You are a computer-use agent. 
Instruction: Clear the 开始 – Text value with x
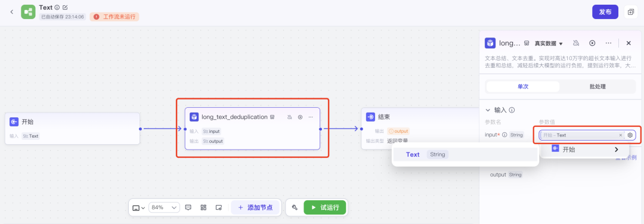pos(621,135)
